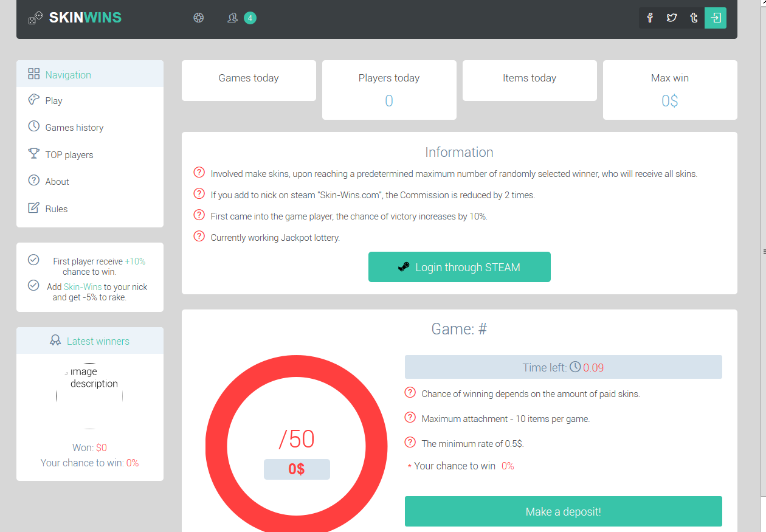Click the green 4 players badge
The width and height of the screenshot is (766, 532).
coord(250,18)
